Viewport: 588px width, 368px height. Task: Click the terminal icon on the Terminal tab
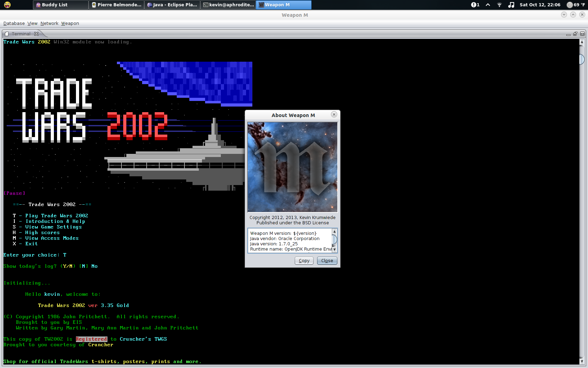(6, 33)
